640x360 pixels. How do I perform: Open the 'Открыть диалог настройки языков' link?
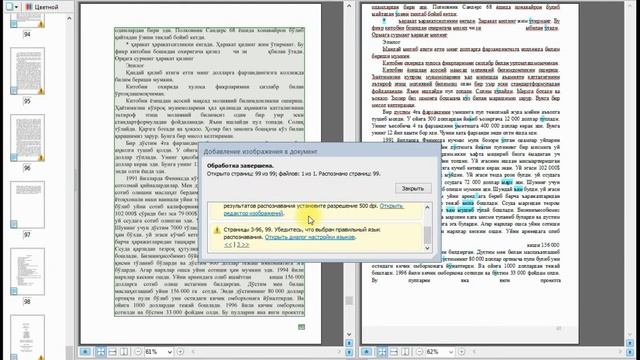click(310, 237)
